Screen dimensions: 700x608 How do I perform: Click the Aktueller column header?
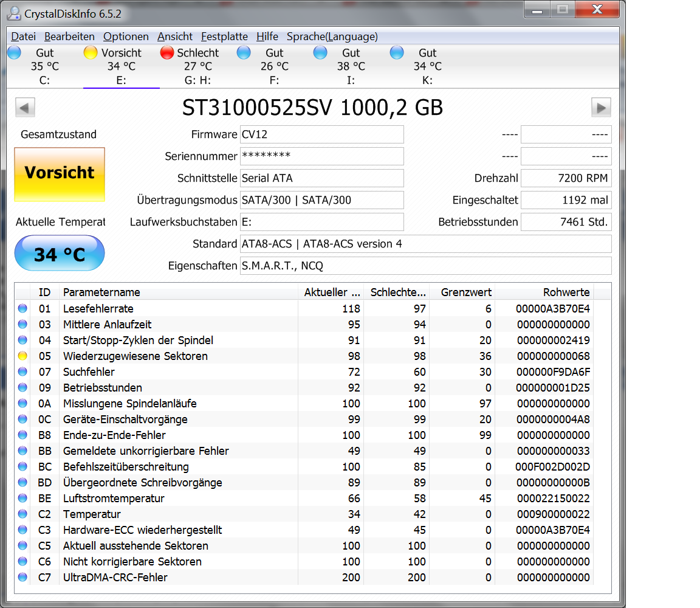(331, 292)
